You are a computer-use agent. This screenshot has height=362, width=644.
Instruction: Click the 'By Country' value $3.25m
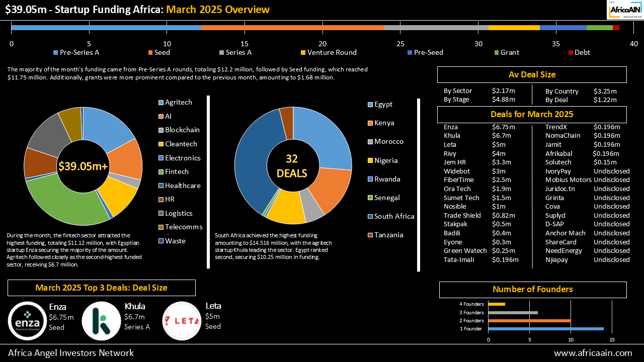(x=605, y=92)
